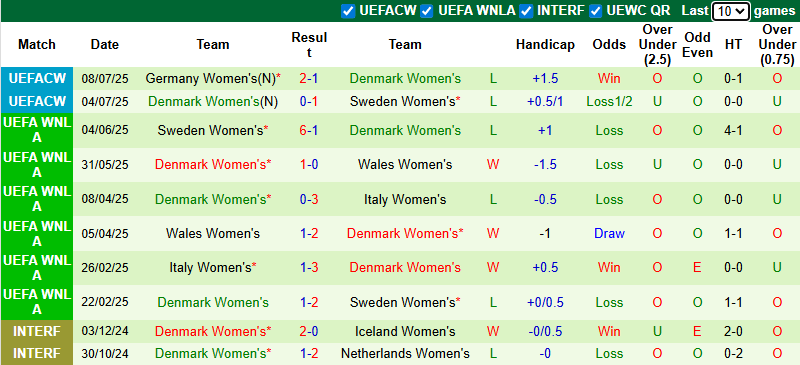
Task: Select Denmark Women's on 26/02/25 row
Action: 405,267
